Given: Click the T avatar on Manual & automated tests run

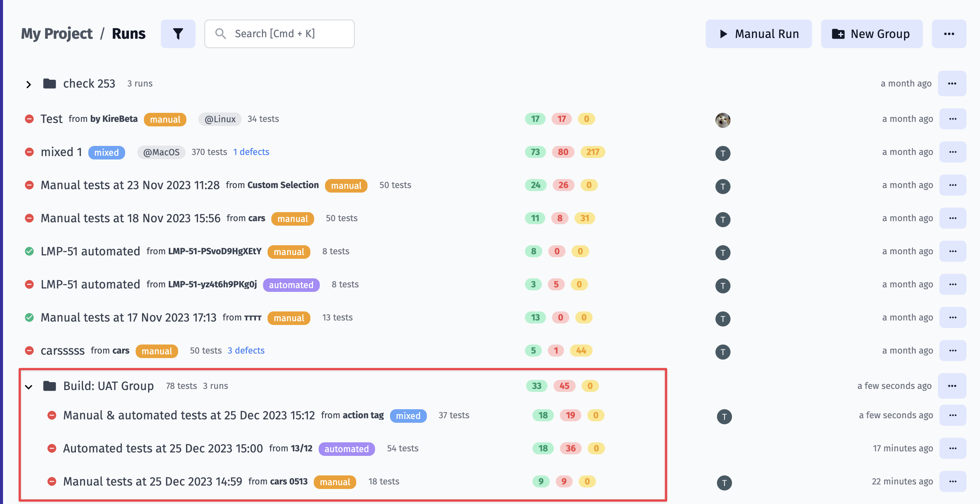Looking at the screenshot, I should point(724,417).
